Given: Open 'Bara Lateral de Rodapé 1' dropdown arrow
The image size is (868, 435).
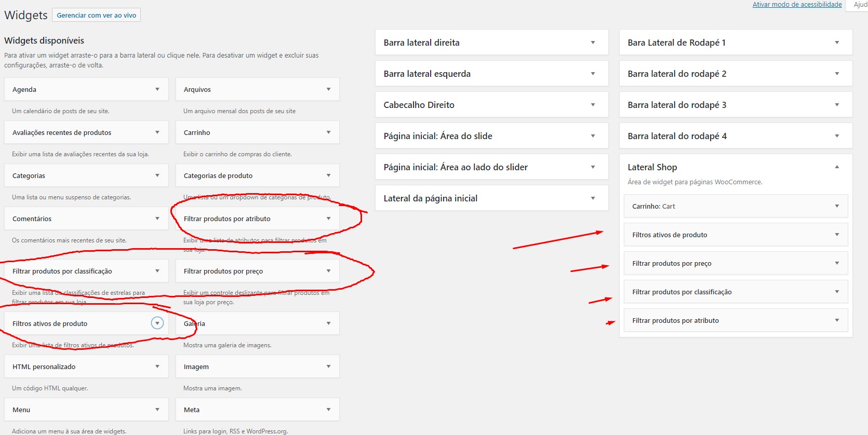Looking at the screenshot, I should 837,43.
